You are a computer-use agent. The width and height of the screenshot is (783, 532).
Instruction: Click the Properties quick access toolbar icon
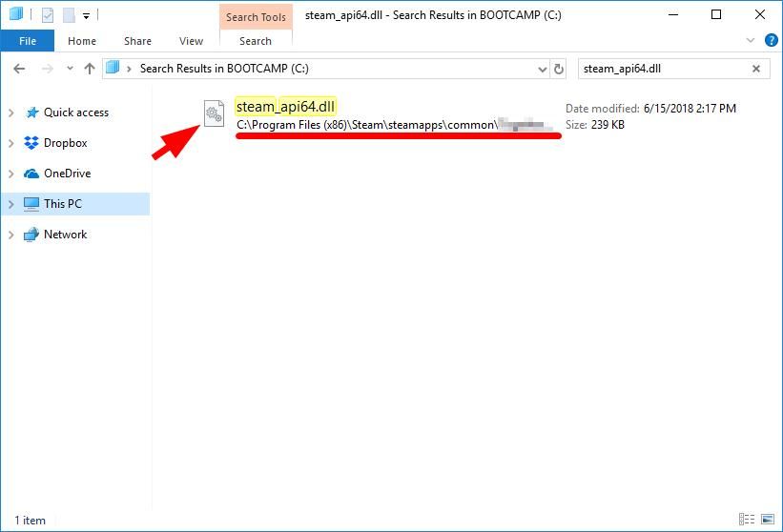(48, 15)
